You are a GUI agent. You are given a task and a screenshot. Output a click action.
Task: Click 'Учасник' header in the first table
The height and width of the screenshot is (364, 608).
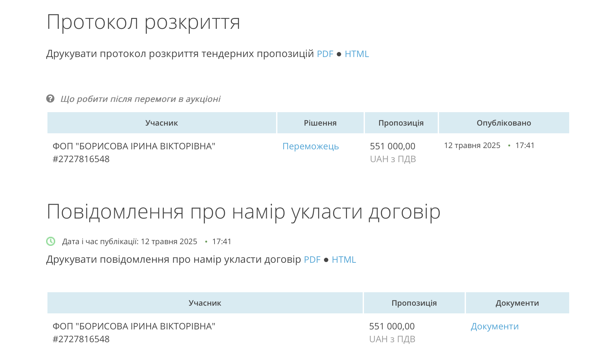161,123
